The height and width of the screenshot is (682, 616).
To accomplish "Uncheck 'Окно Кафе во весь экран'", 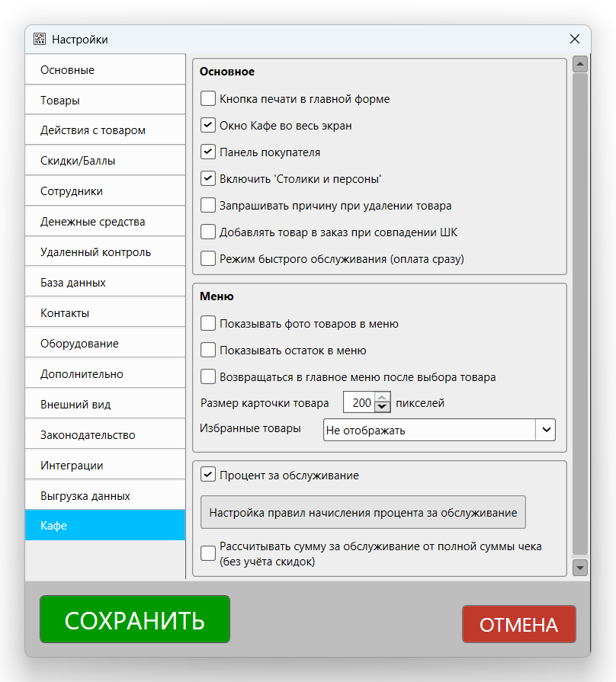I will [x=208, y=125].
